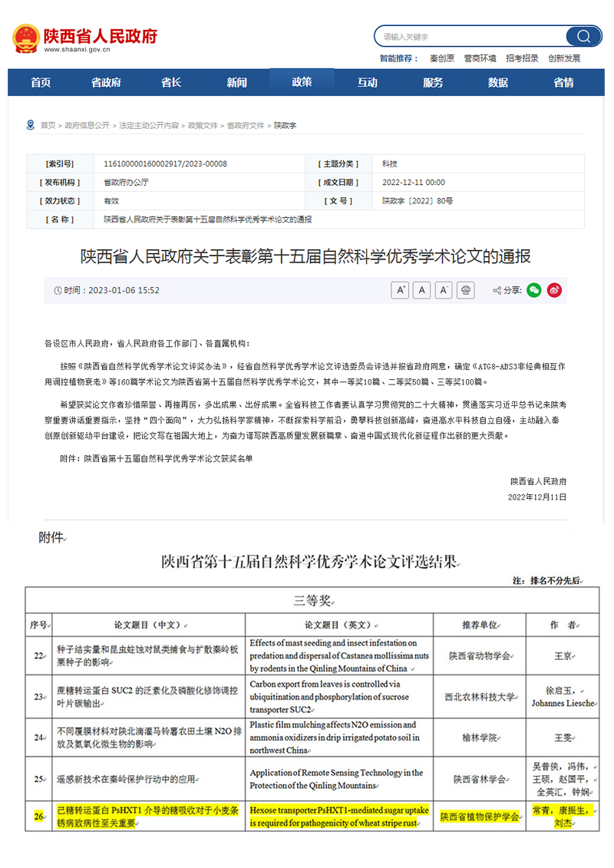614x868 pixels.
Task: Click the 推荐单位 column header
Action: tap(480, 625)
